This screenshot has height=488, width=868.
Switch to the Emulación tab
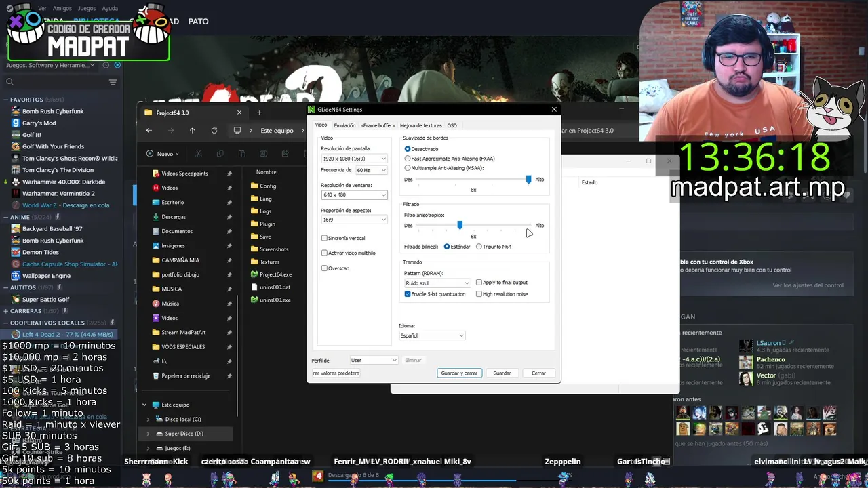344,125
